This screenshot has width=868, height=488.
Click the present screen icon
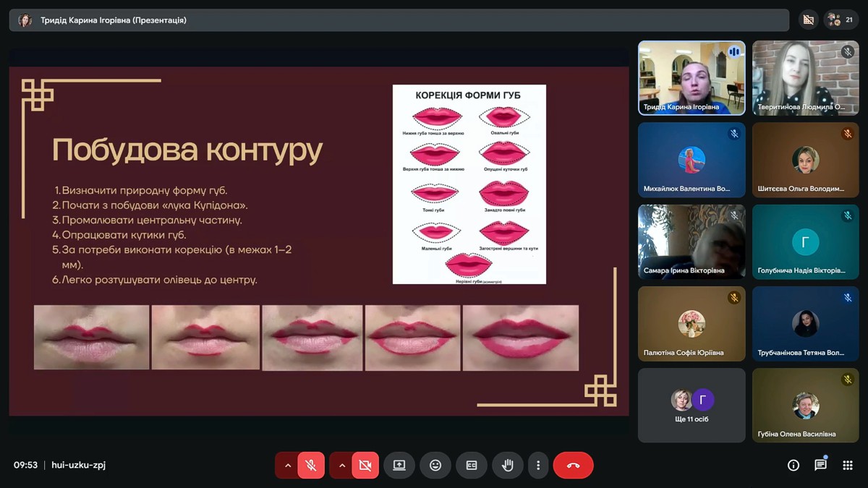pos(399,466)
